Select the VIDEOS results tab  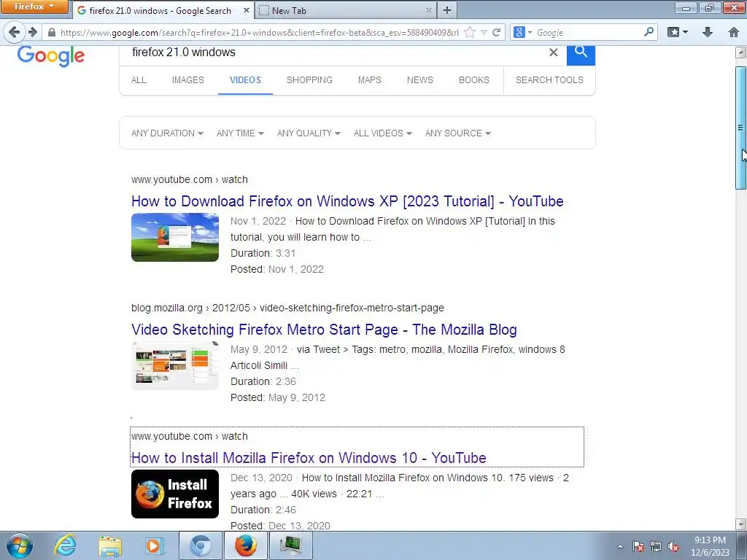click(245, 80)
